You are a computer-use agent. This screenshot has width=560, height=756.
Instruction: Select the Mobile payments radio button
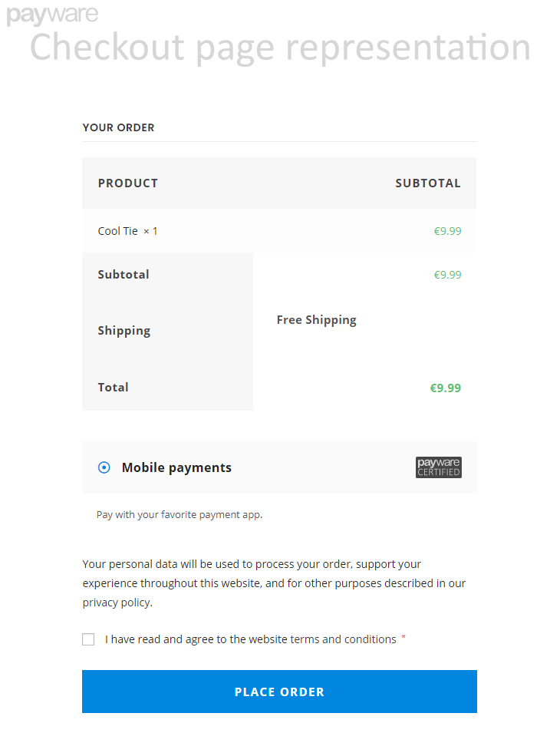pyautogui.click(x=104, y=467)
